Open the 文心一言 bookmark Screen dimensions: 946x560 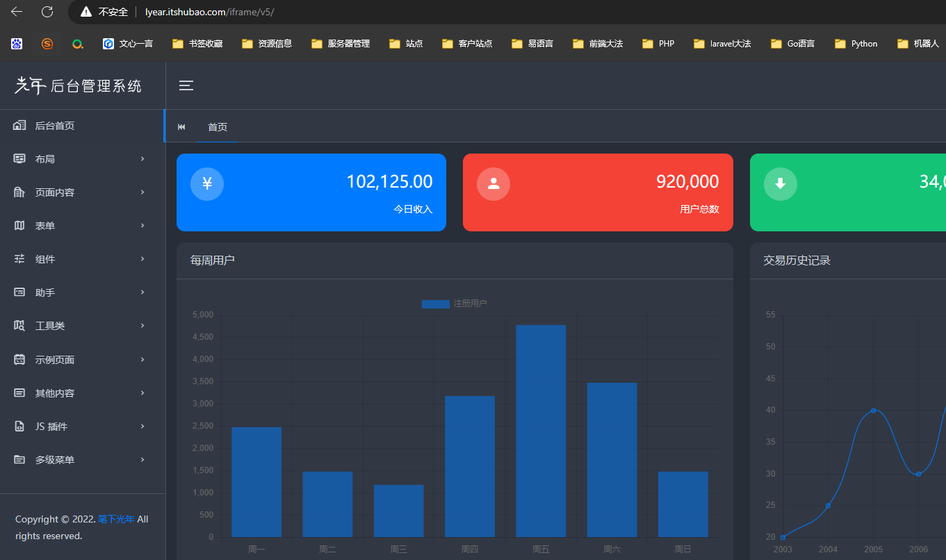coord(128,44)
